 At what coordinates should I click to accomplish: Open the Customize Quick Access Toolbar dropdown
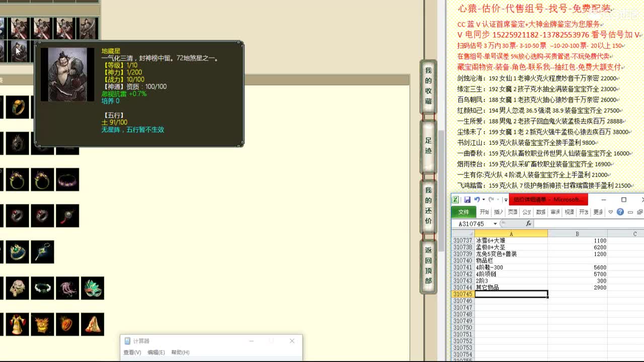[506, 200]
